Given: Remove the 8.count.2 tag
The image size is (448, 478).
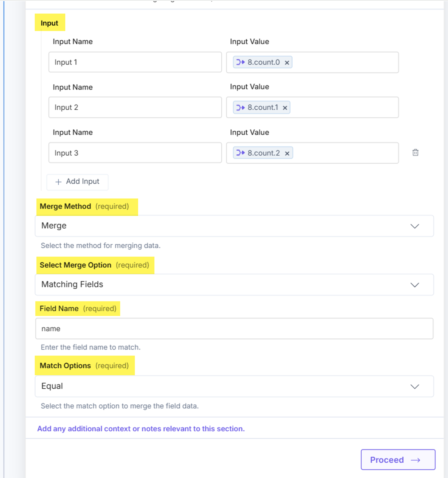Looking at the screenshot, I should [287, 153].
